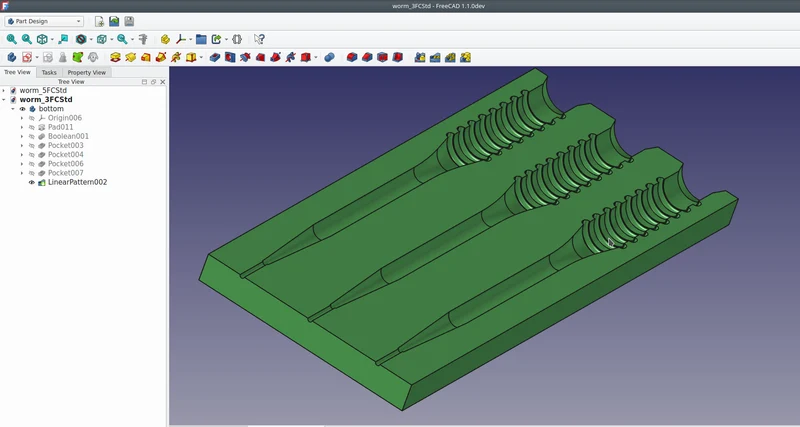Toggle visibility of Pocket006
Image resolution: width=800 pixels, height=427 pixels.
pyautogui.click(x=32, y=164)
